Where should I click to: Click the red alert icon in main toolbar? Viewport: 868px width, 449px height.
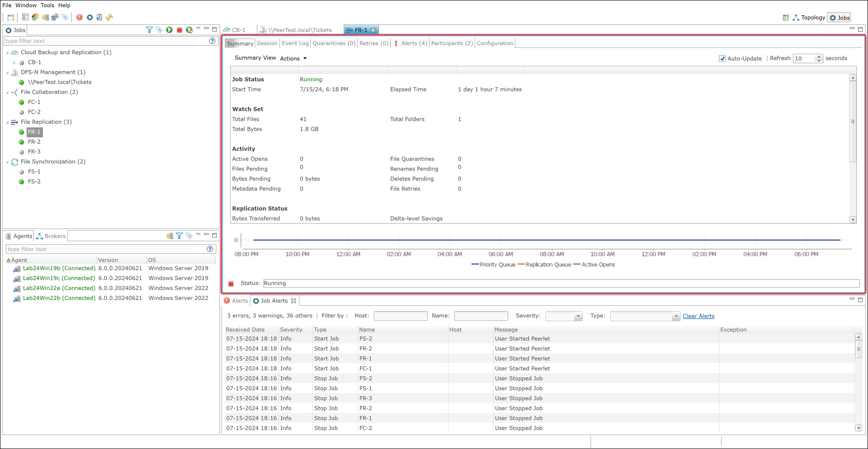79,17
